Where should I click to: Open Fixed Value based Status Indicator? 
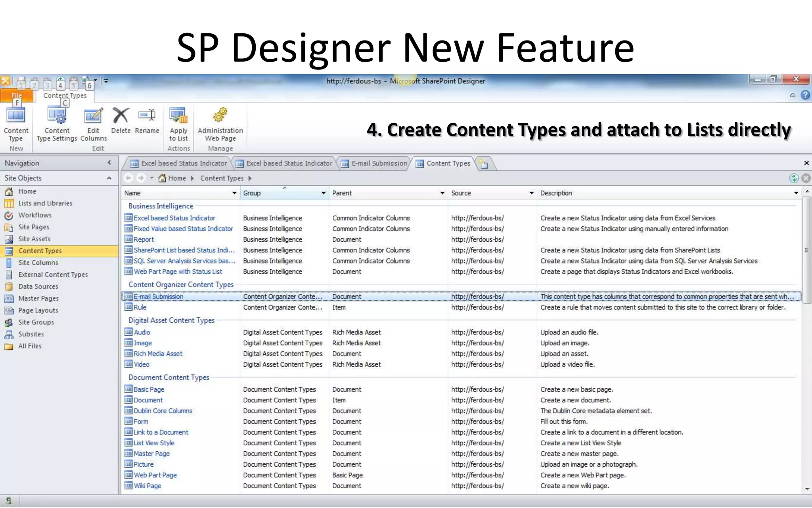(183, 229)
